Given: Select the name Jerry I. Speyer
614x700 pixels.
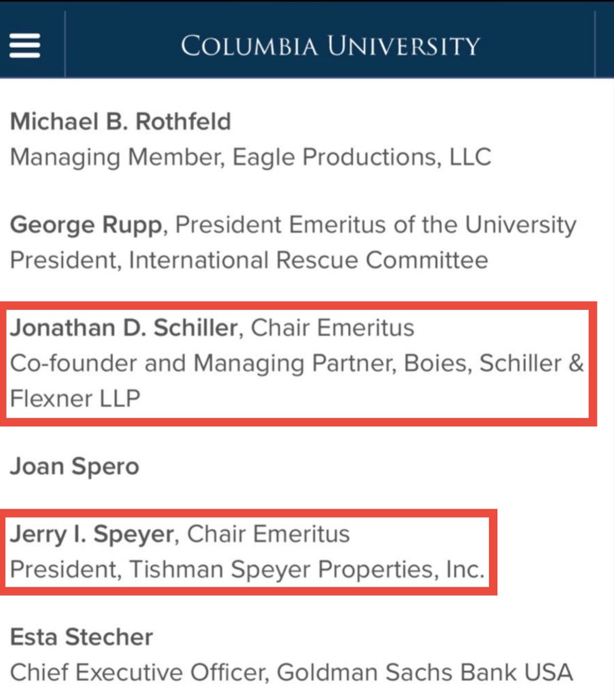Looking at the screenshot, I should pos(92,534).
